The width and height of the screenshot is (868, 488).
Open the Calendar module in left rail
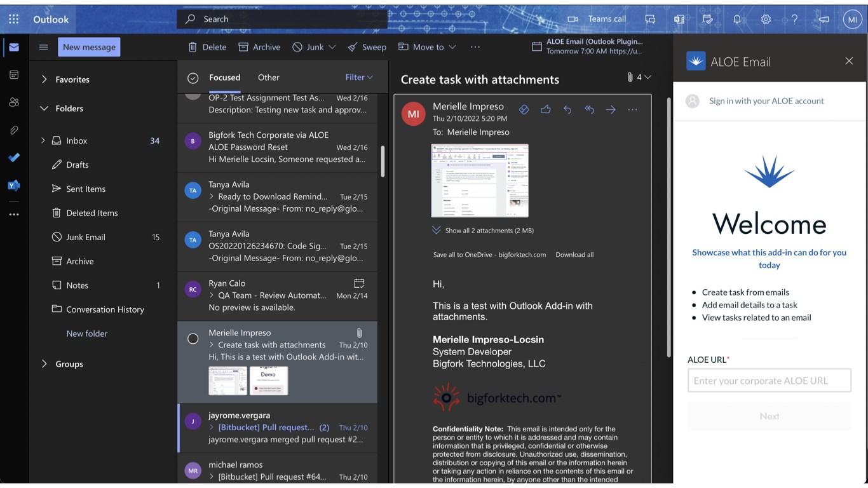click(x=14, y=75)
